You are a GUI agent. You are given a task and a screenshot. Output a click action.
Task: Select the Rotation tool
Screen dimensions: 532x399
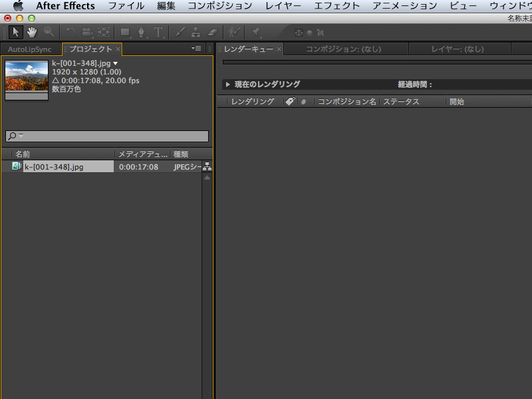[x=70, y=32]
